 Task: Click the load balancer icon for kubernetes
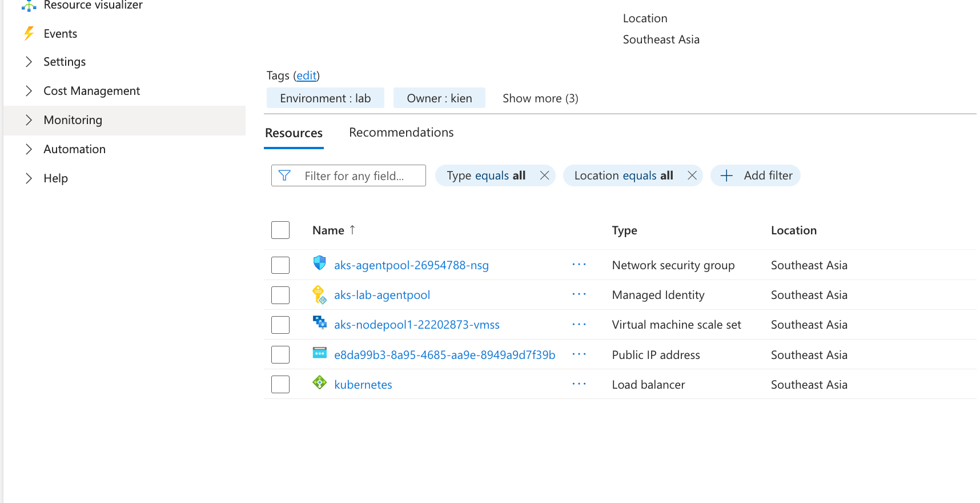(x=320, y=382)
